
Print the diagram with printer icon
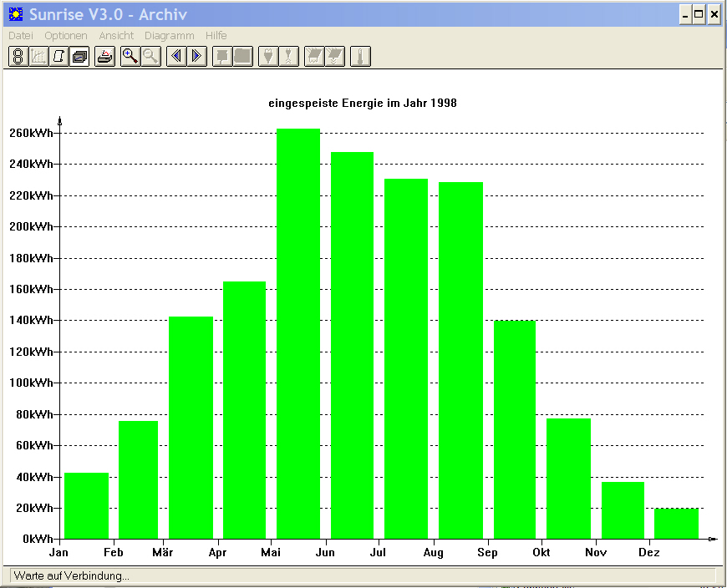104,57
